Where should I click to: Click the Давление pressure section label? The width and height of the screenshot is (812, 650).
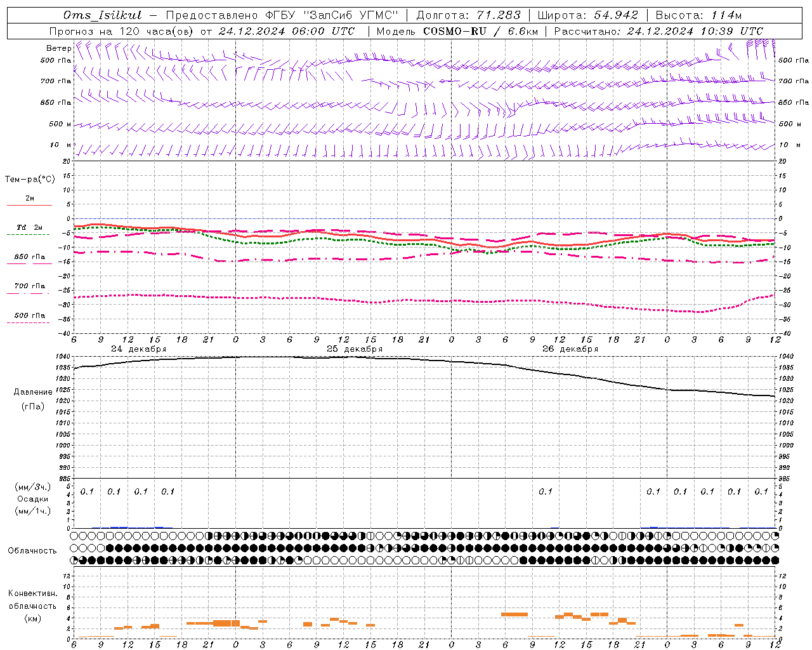coord(33,392)
